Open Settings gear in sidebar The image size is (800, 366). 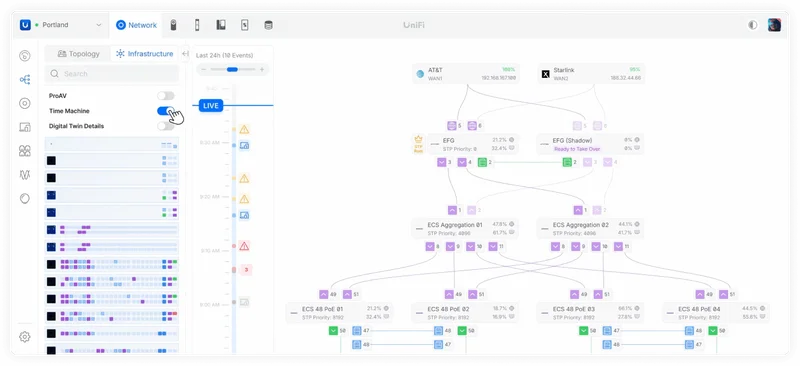coord(24,337)
